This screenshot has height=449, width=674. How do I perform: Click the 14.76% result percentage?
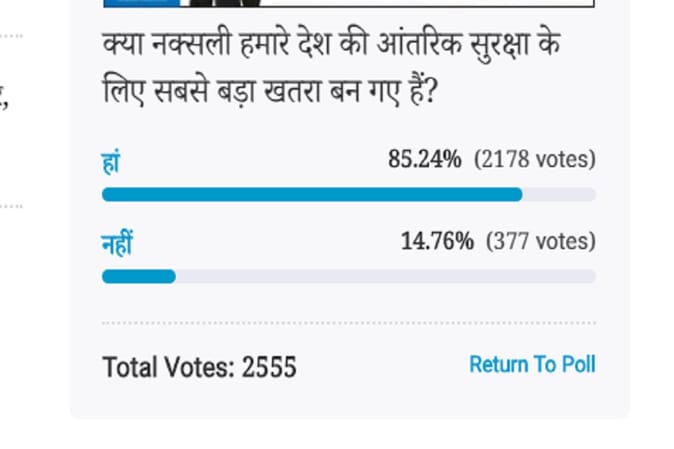(x=437, y=241)
